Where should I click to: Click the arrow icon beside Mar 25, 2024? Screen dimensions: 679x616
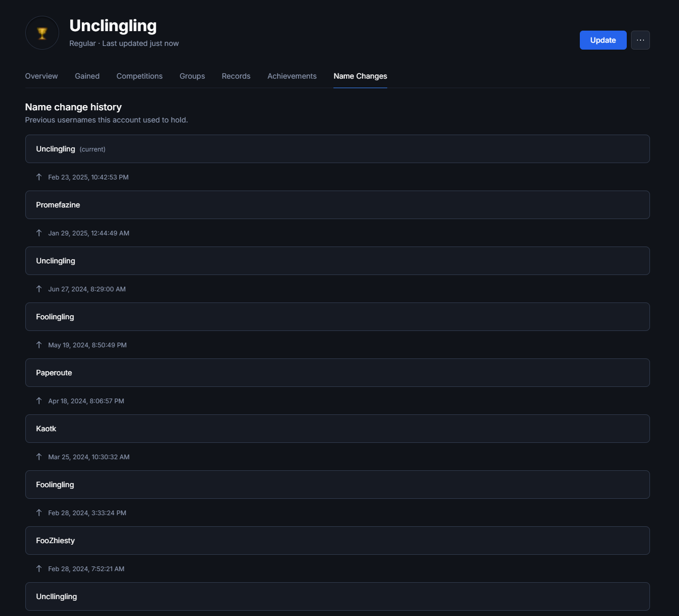[x=39, y=457]
